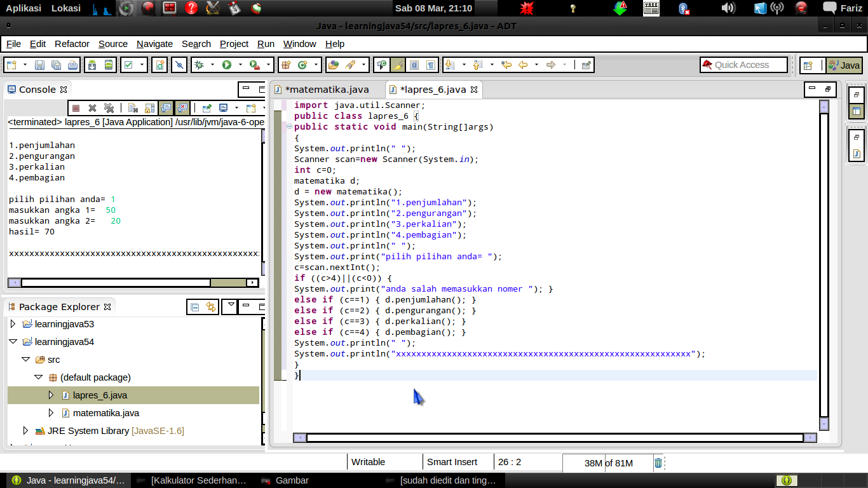Click the Debug bug icon
Viewport: 868px width, 488px height.
tap(199, 65)
